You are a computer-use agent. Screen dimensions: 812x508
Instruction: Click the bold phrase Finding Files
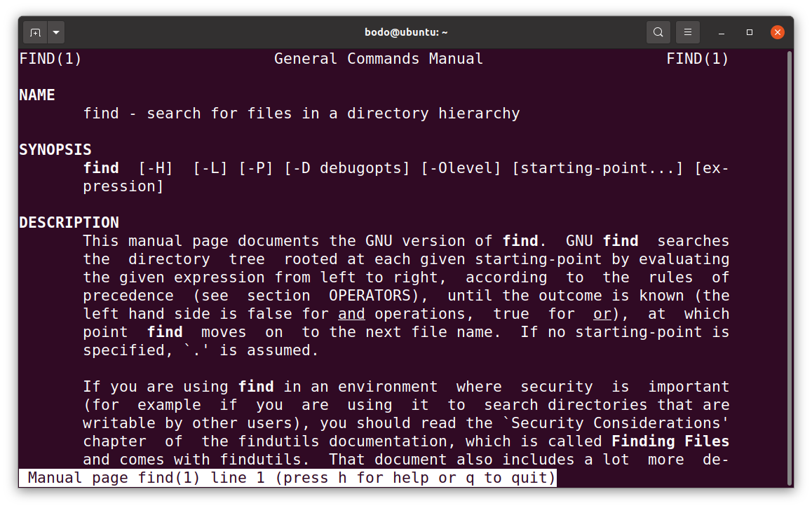coord(670,441)
